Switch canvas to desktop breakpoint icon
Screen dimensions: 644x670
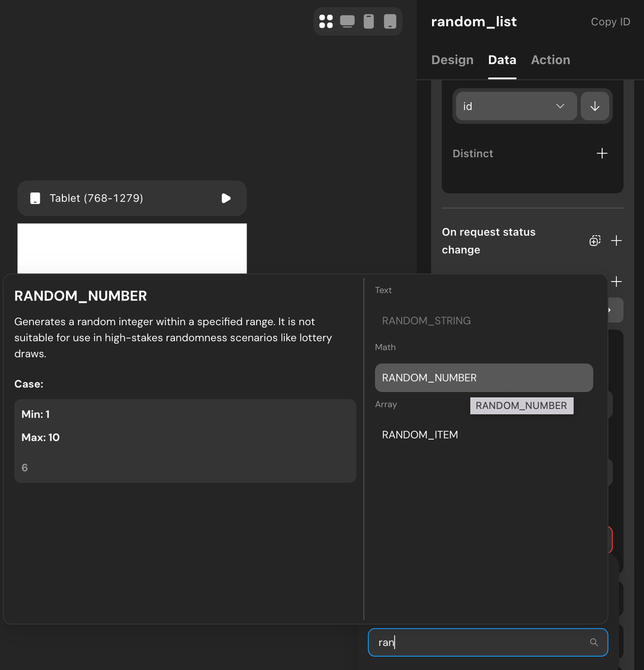pyautogui.click(x=347, y=21)
